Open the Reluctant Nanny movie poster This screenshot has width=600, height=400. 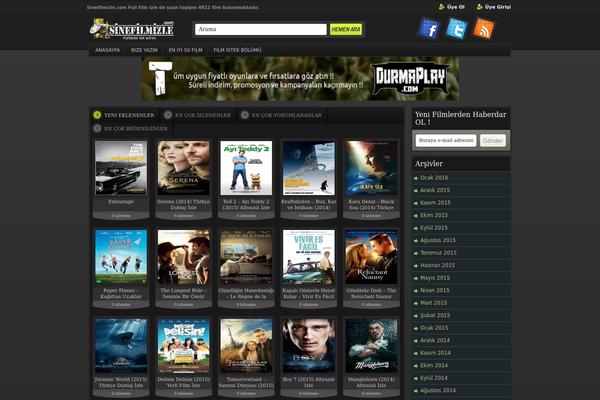tap(371, 257)
